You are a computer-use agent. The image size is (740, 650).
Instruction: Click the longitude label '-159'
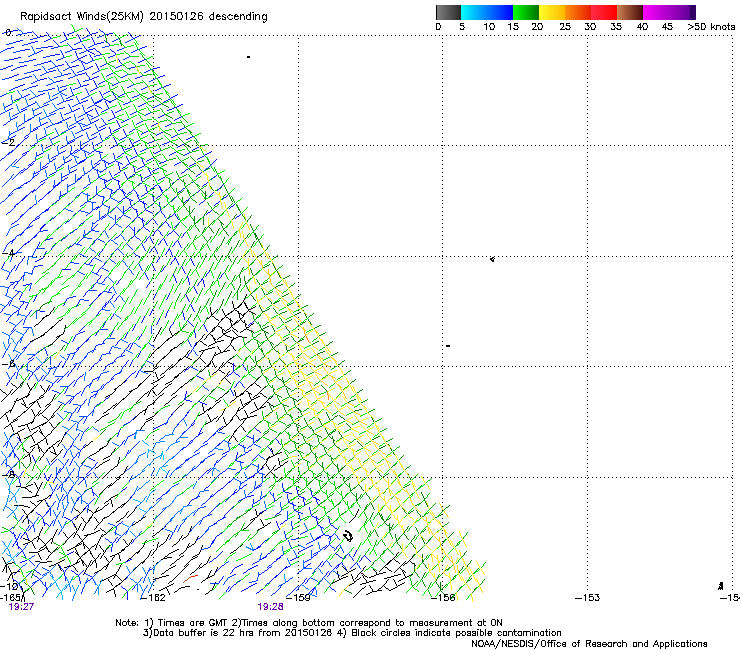298,598
